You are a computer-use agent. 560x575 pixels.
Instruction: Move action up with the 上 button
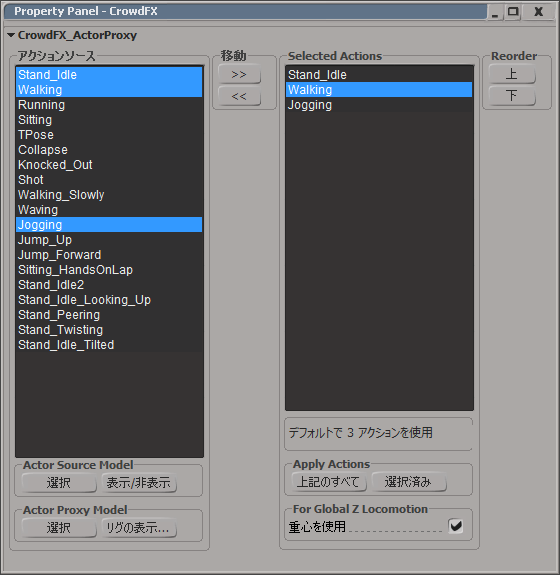[512, 74]
